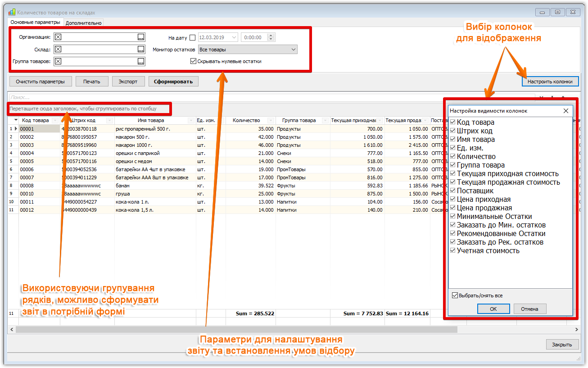Generate the report with Сформировать
Image resolution: width=588 pixels, height=368 pixels.
coord(173,82)
